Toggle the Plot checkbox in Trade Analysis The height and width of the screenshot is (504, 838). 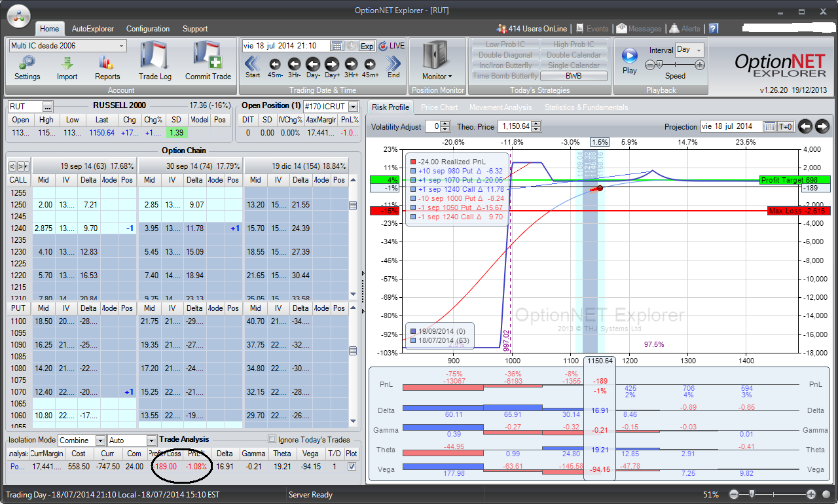(352, 467)
